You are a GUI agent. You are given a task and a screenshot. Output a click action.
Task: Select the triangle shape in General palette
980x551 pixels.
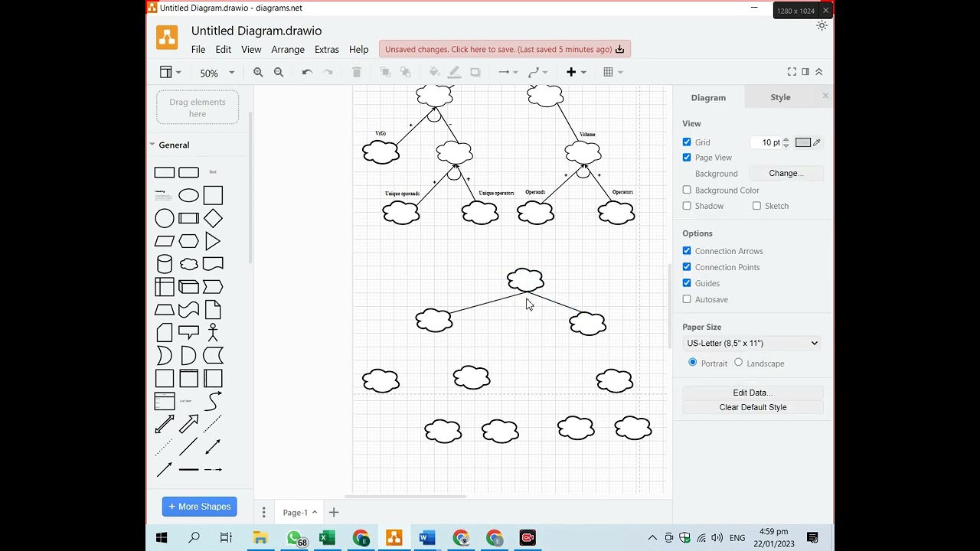coord(213,241)
